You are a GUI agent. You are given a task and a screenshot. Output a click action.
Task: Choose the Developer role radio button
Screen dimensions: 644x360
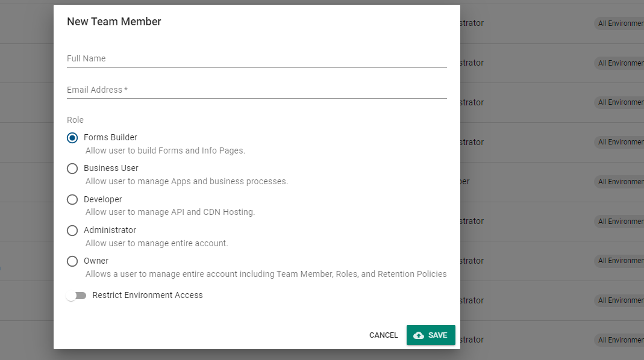tap(72, 199)
